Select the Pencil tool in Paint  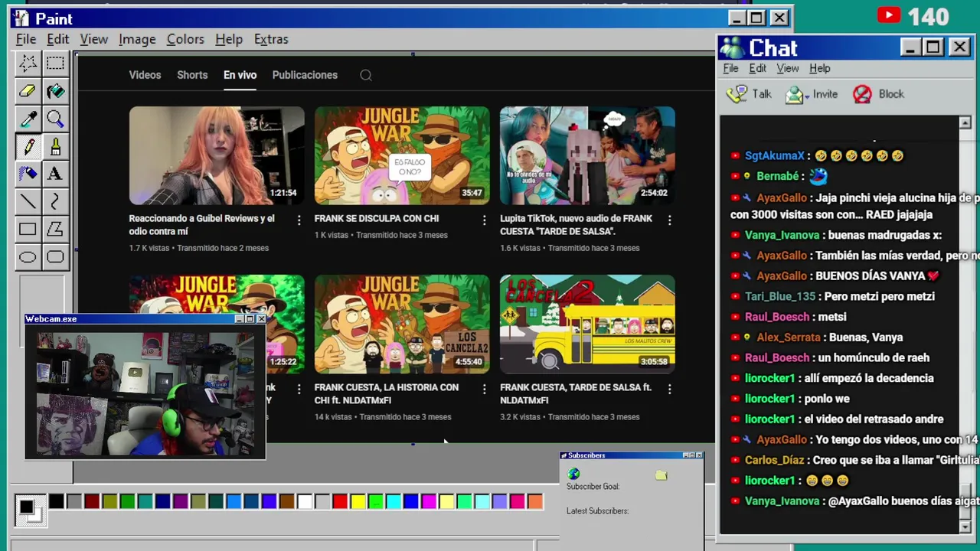(x=28, y=145)
